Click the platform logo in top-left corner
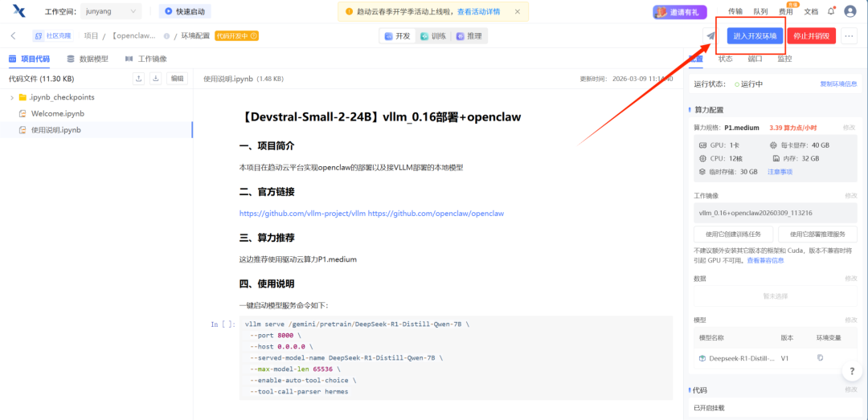The height and width of the screenshot is (420, 868). (x=19, y=10)
